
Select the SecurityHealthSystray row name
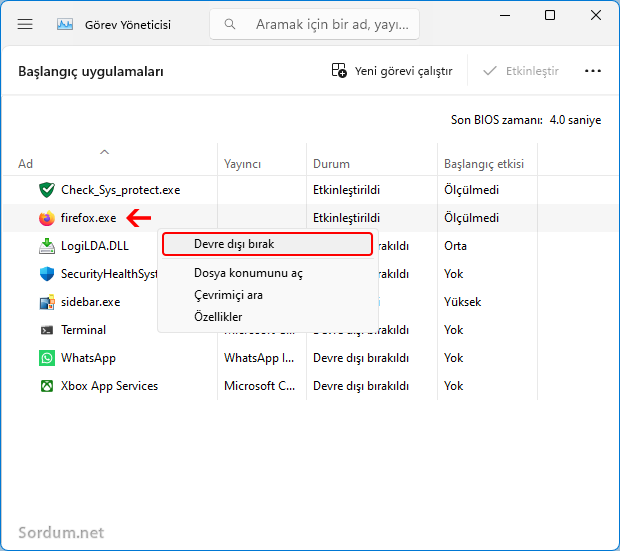(x=109, y=274)
